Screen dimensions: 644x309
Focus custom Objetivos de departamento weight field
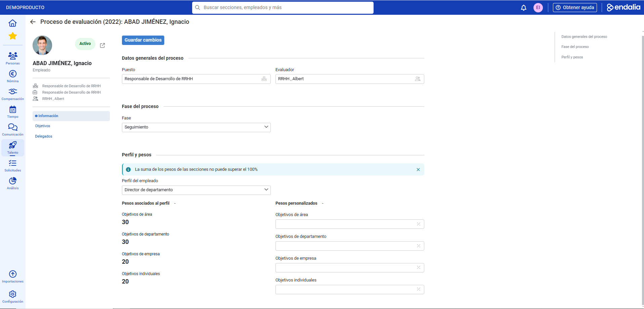(x=350, y=246)
